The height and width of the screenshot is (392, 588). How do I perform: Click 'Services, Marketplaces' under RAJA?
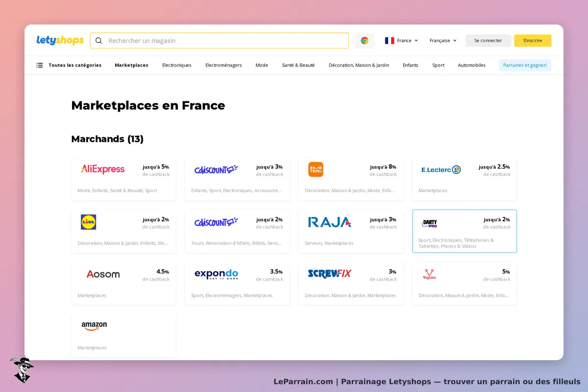tap(329, 243)
